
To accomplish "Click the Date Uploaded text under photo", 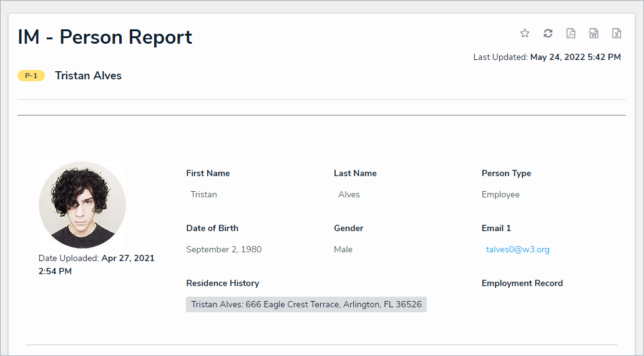I will (96, 264).
